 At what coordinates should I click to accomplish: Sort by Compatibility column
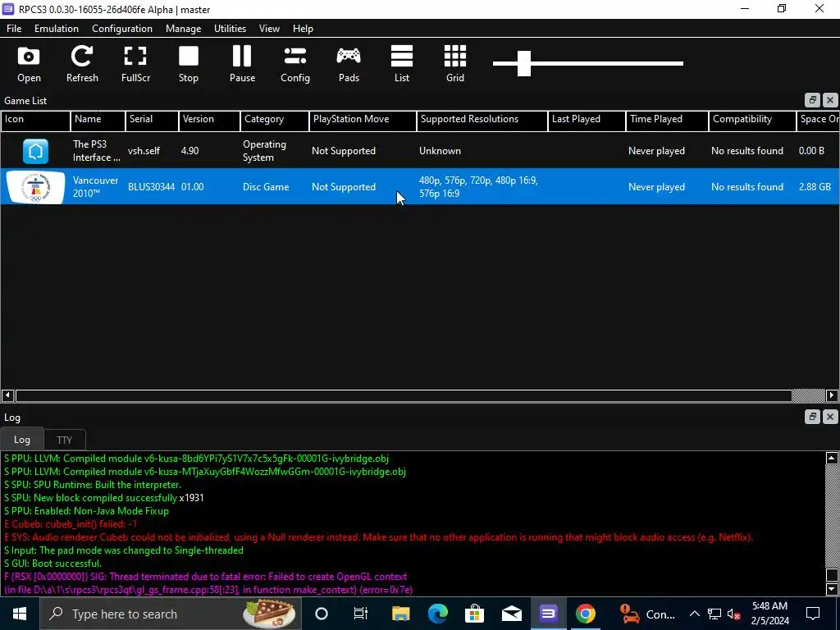(752, 121)
